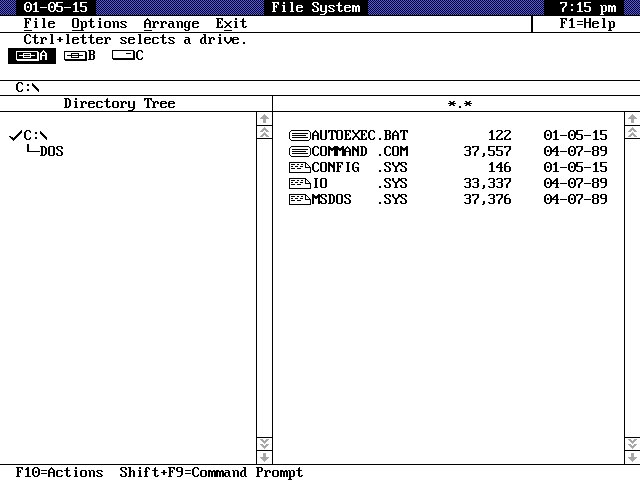Click the 7:15 pm clock

[x=587, y=7]
